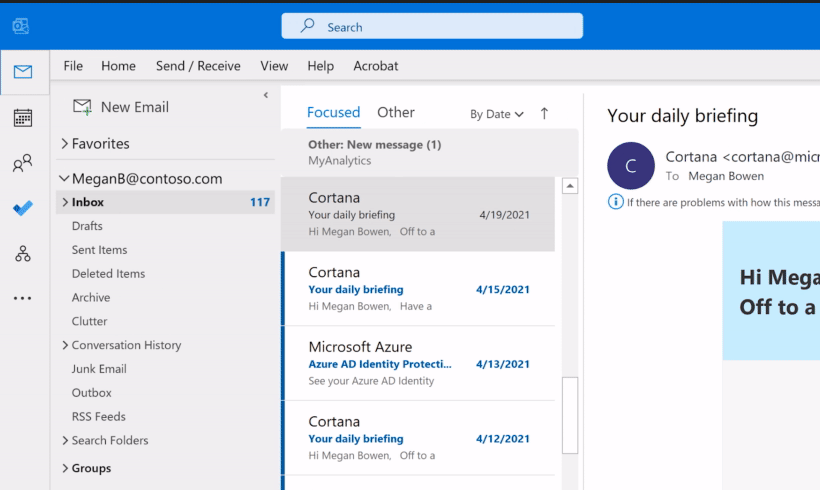Open the Calendar view icon
Viewport: 820px width, 490px height.
pos(22,118)
